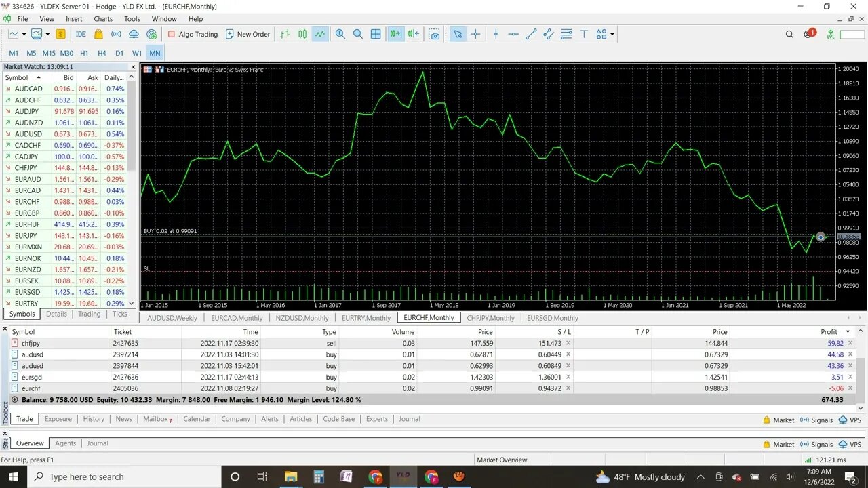Open Market link in Toolbox footer
This screenshot has height=488, width=868.
(778, 420)
